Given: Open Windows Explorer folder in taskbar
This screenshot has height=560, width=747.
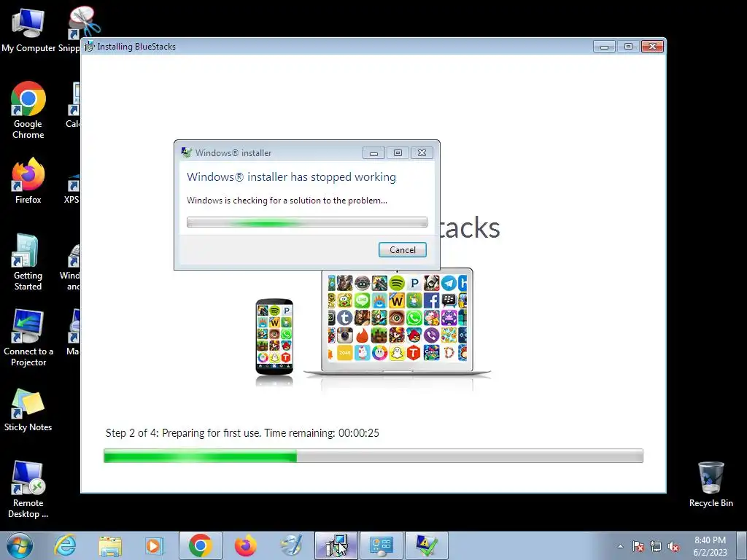Looking at the screenshot, I should tap(109, 545).
